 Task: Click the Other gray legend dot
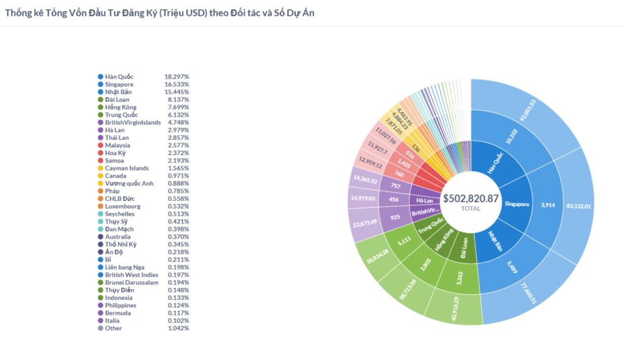click(x=101, y=328)
